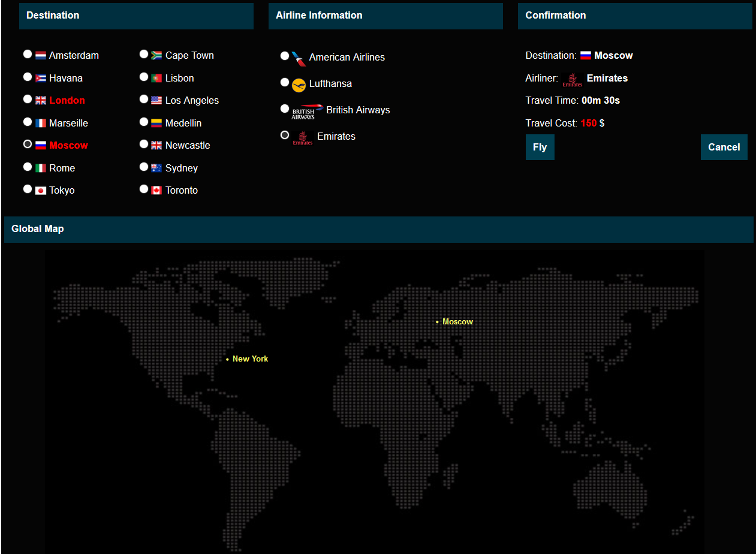Select the Rome radio button

tap(28, 167)
